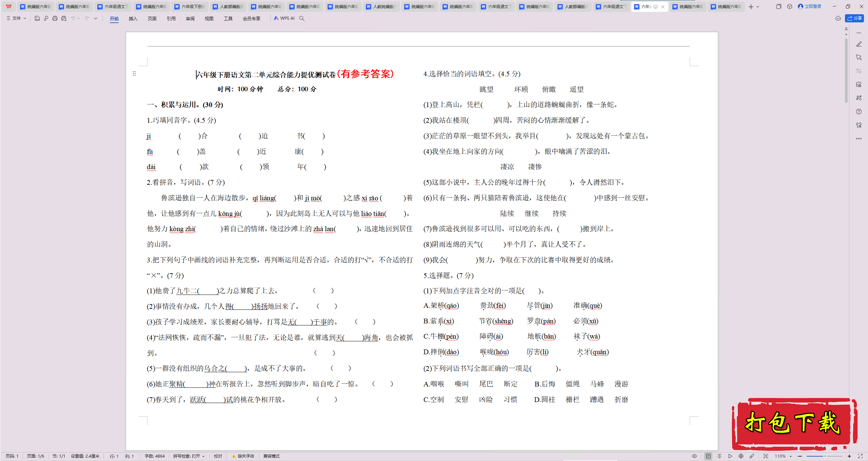This screenshot has height=461, width=868.
Task: Open the 页面 ribbon tab
Action: 152,19
